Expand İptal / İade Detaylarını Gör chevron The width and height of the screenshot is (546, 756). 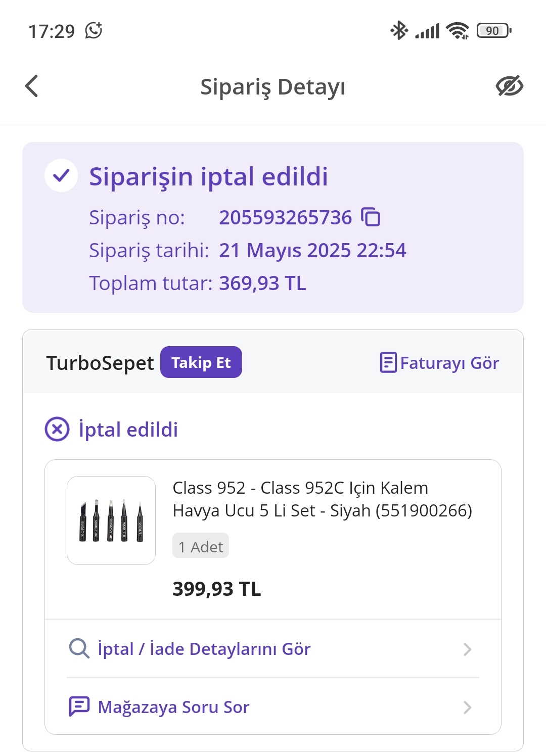point(467,649)
